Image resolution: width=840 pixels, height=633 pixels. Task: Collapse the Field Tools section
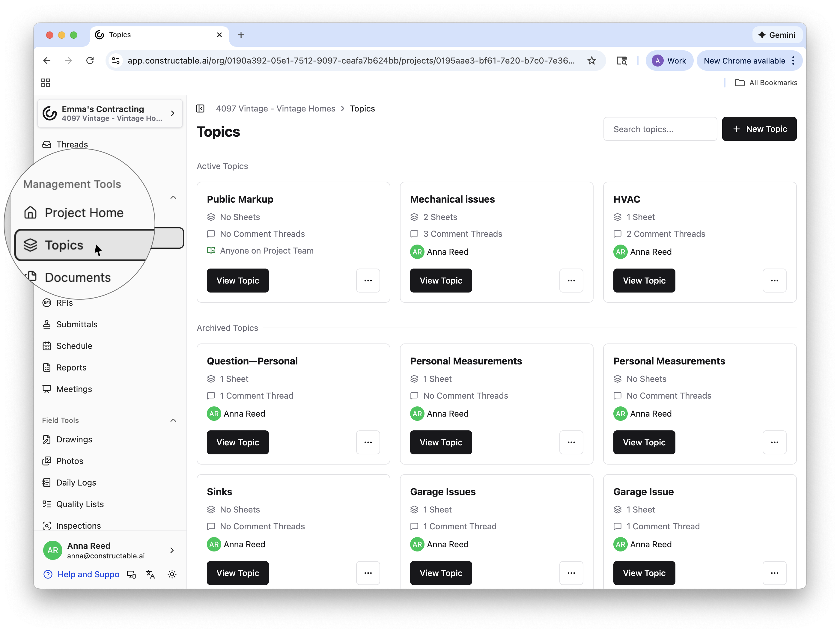(x=173, y=421)
